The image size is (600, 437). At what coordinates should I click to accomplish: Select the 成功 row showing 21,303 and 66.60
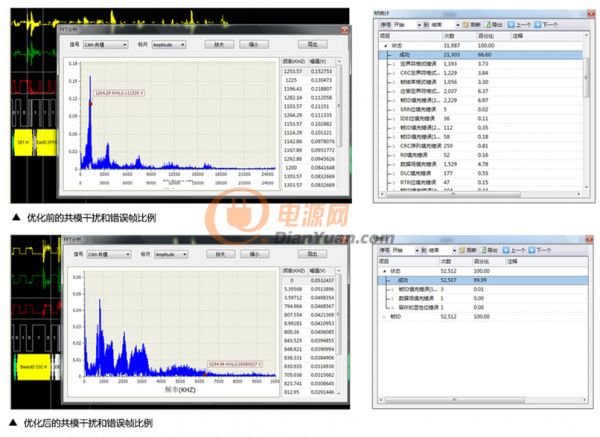pos(481,55)
